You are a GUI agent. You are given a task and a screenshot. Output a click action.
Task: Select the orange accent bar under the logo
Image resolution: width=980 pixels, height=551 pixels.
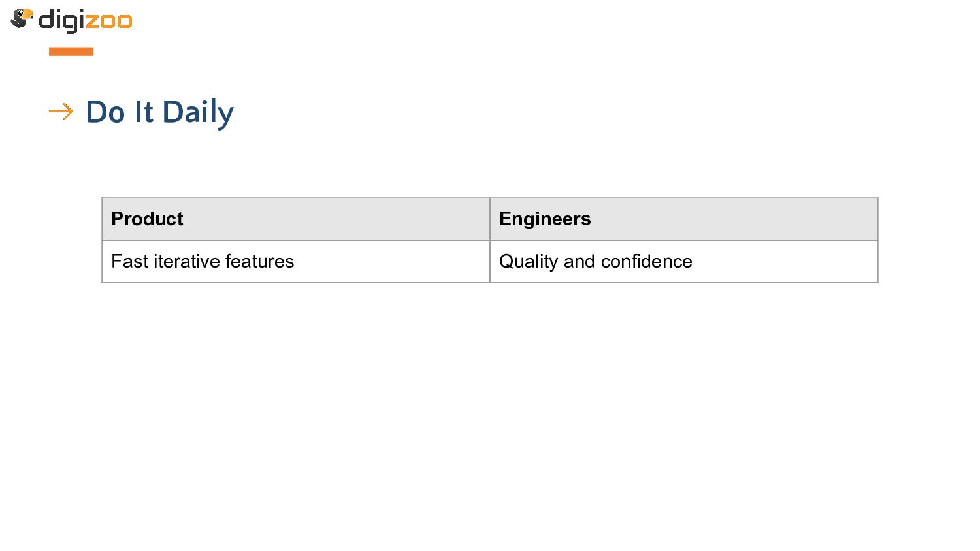(x=71, y=52)
